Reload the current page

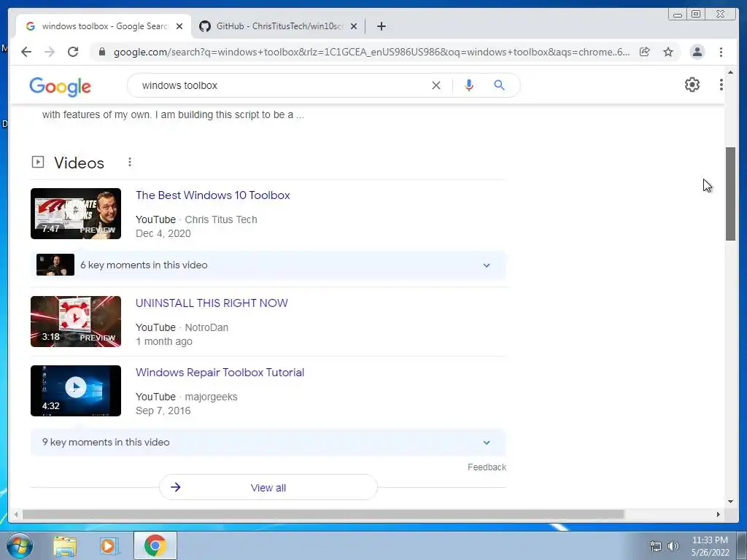click(73, 52)
